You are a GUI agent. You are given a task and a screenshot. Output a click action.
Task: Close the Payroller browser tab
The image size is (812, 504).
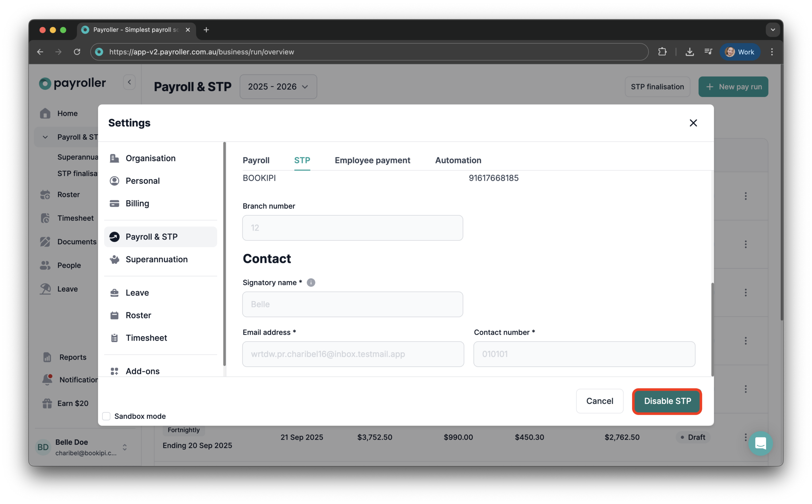(x=188, y=30)
